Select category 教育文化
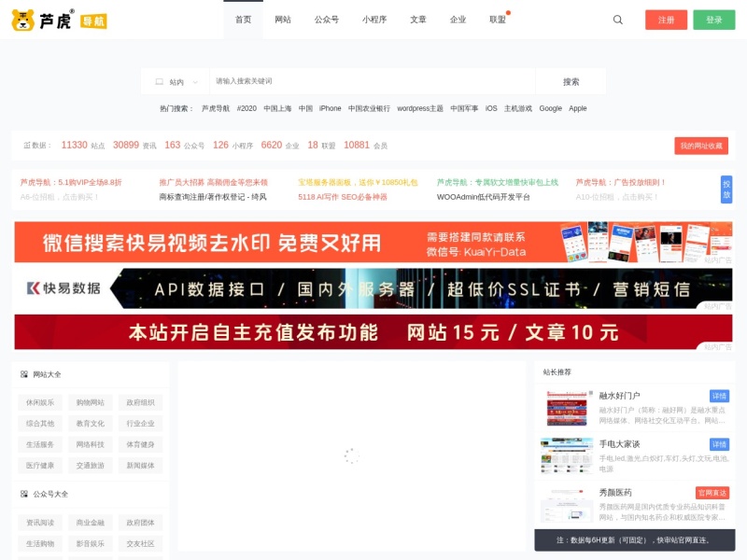Image resolution: width=747 pixels, height=560 pixels. [90, 424]
